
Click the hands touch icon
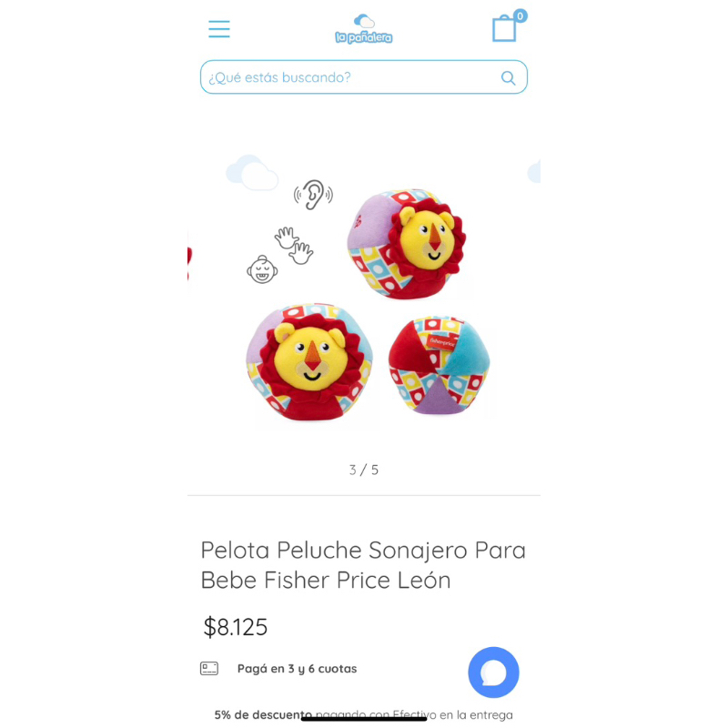click(293, 245)
